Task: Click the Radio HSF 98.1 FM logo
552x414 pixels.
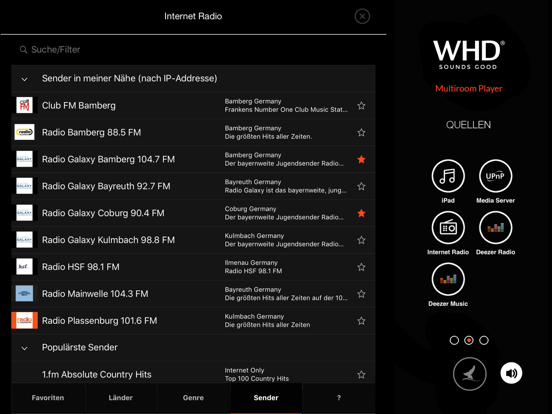Action: point(24,266)
